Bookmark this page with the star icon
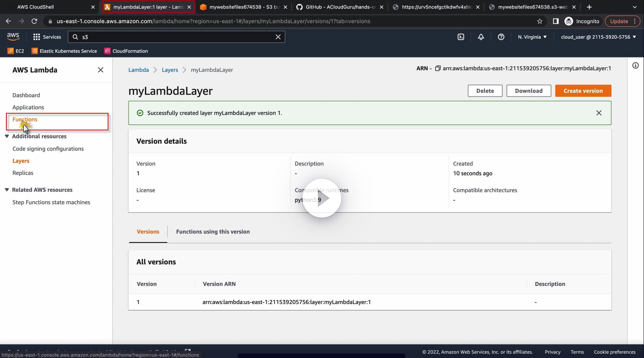Image resolution: width=644 pixels, height=358 pixels. [540, 21]
